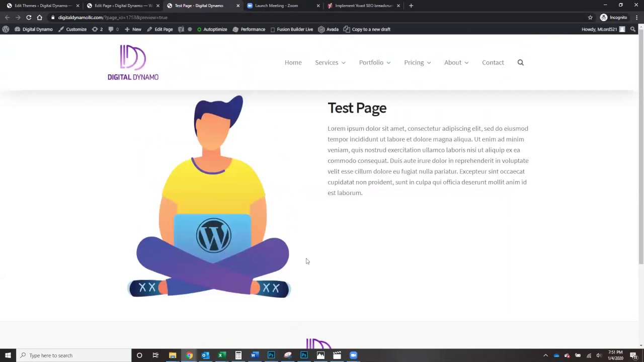Open the Avada admin bar menu
Screen dimensions: 644x362
click(328, 29)
